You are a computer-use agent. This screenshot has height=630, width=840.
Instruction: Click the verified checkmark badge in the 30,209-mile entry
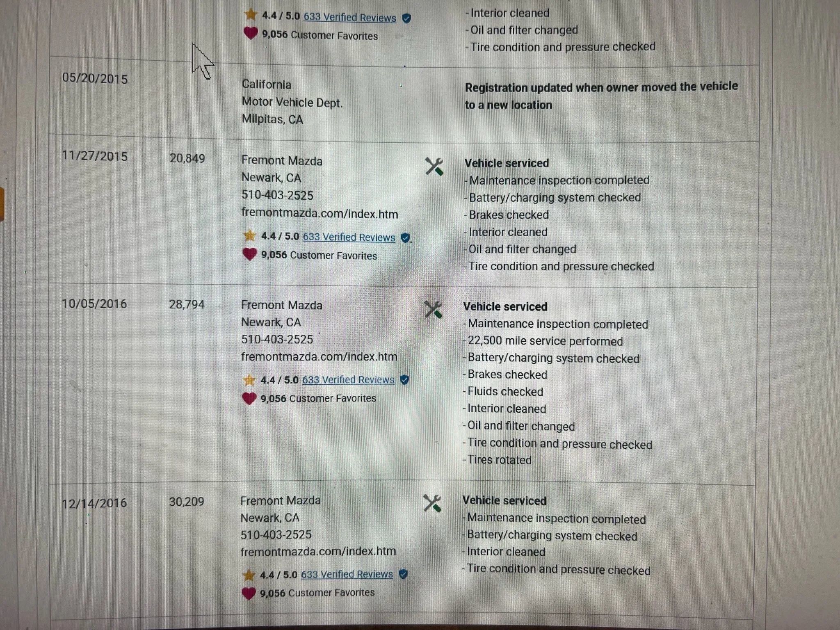click(403, 574)
